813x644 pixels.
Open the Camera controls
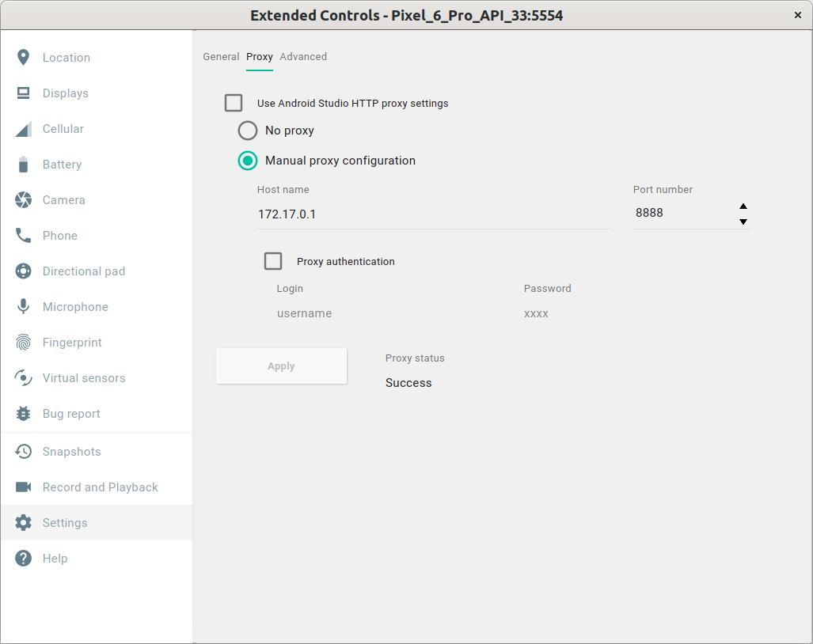pos(63,199)
